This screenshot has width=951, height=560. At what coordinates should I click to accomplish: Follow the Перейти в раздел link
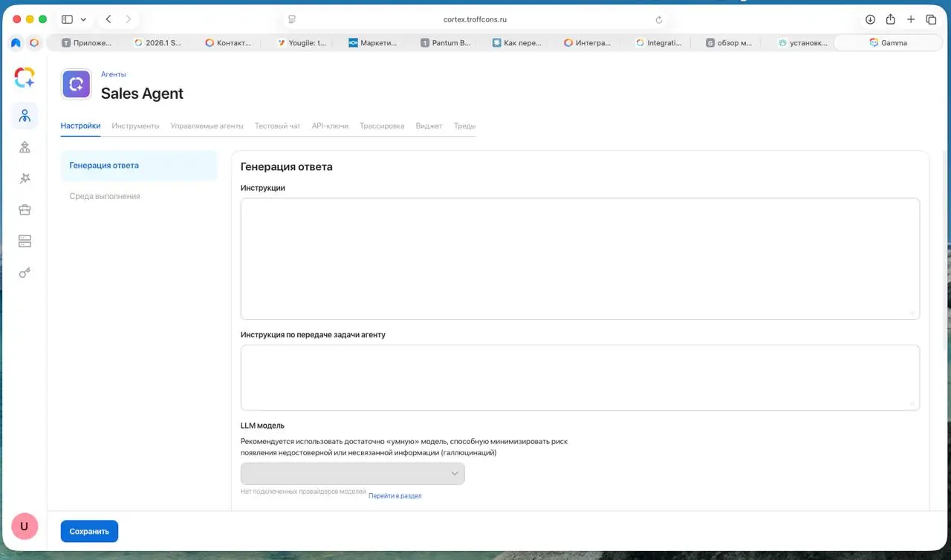tap(395, 495)
